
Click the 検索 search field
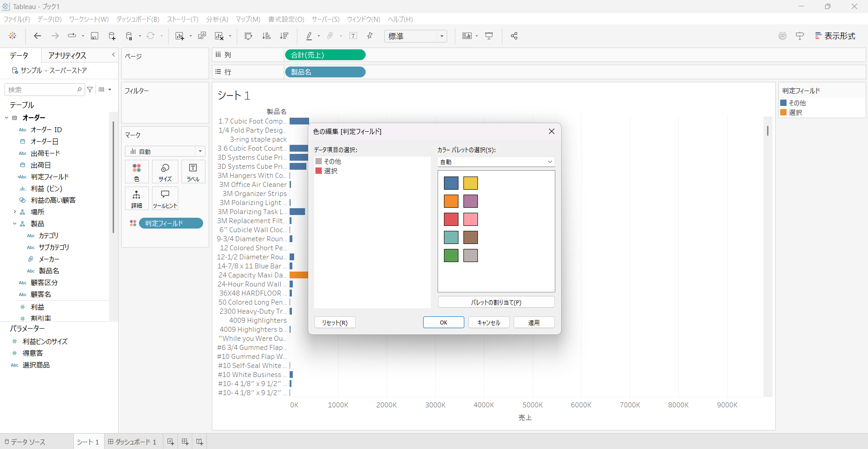[x=41, y=90]
